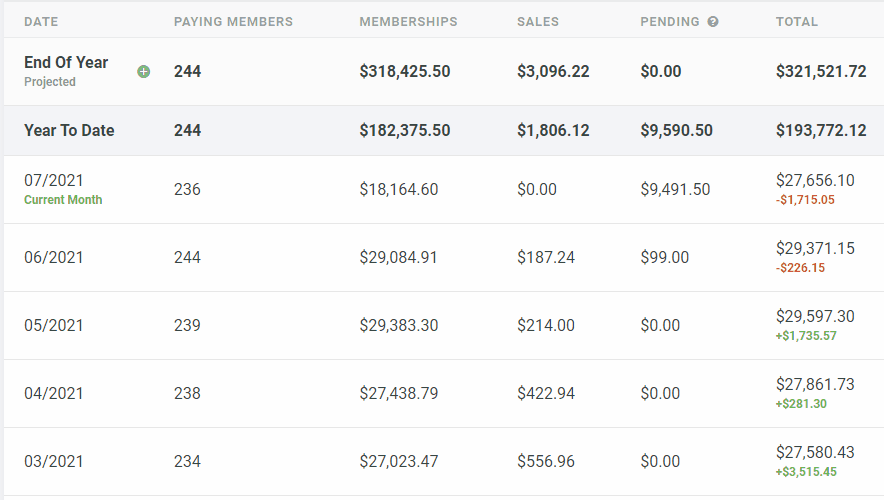Screen dimensions: 884x500
Task: Click the Year To Date row label
Action: click(x=69, y=131)
